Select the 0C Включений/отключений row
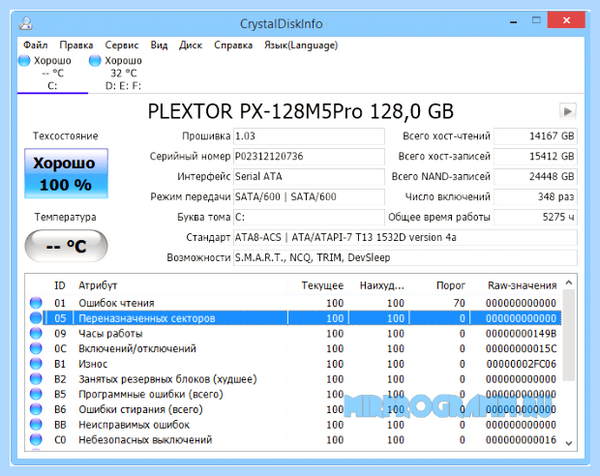 tap(295, 349)
